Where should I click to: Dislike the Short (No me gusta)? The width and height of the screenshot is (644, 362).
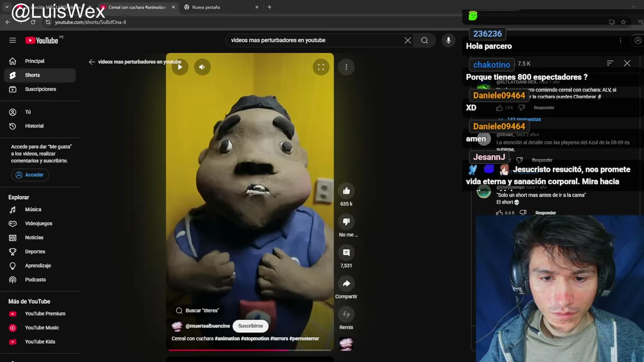346,221
